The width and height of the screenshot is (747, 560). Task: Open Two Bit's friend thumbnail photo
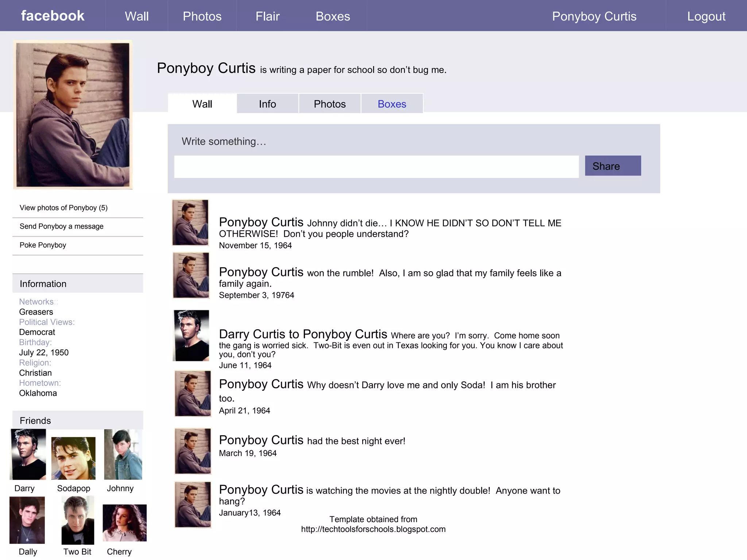pyautogui.click(x=78, y=520)
